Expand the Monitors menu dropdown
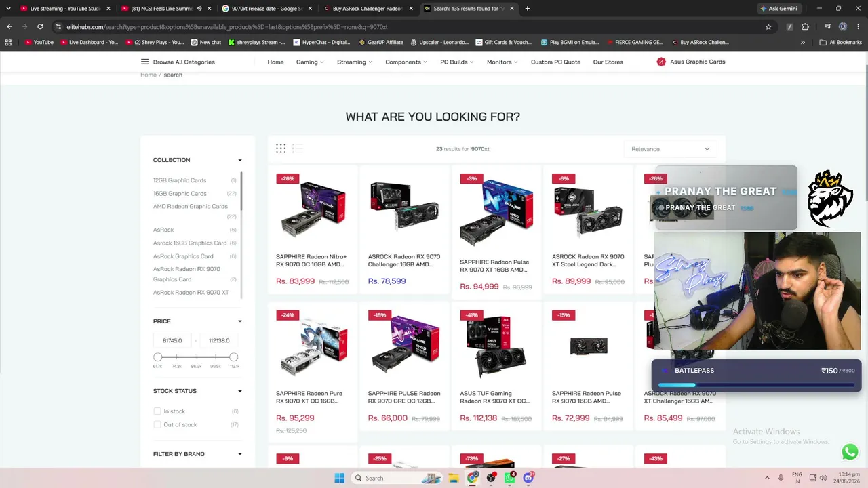The width and height of the screenshot is (868, 488). [x=502, y=62]
